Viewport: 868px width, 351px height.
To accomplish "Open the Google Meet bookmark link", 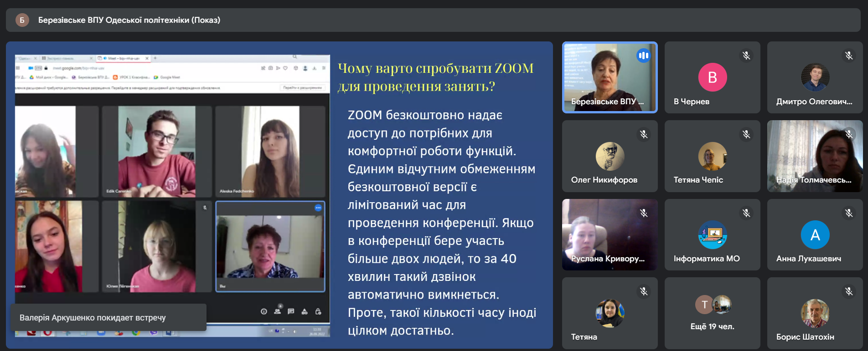I will (x=168, y=77).
